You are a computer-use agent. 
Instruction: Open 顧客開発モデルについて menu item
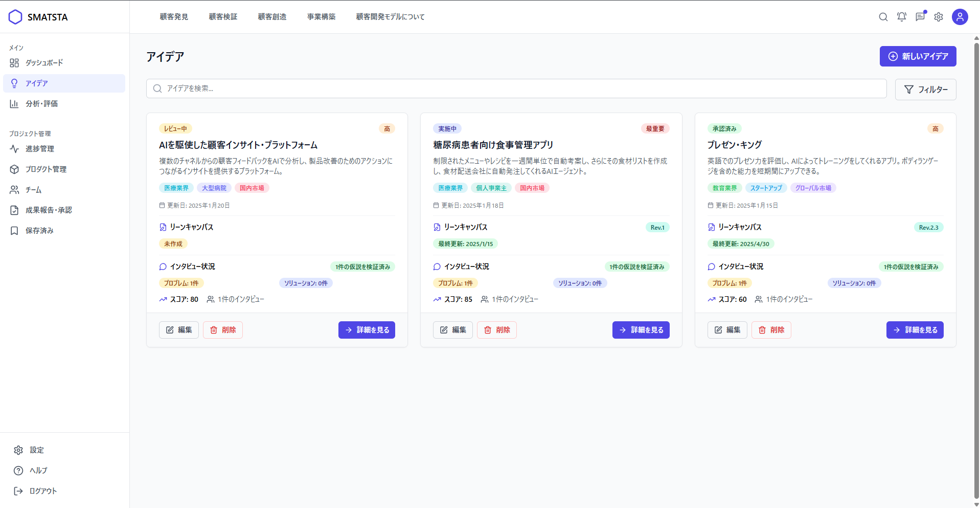coord(390,16)
